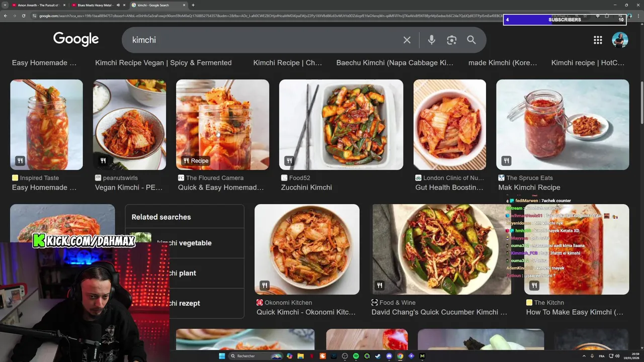Switch to the Amon Amarth tab
Image resolution: width=644 pixels, height=362 pixels.
coord(38,5)
